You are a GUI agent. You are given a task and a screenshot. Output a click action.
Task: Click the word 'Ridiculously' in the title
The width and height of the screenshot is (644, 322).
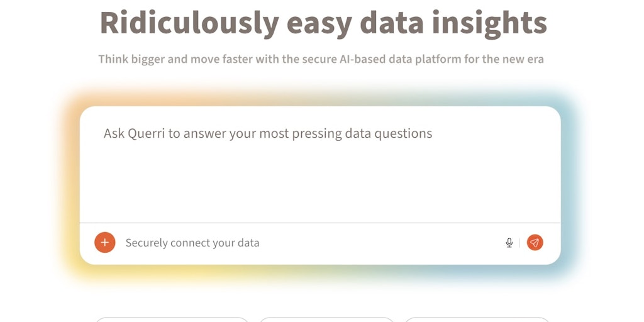[x=189, y=23]
